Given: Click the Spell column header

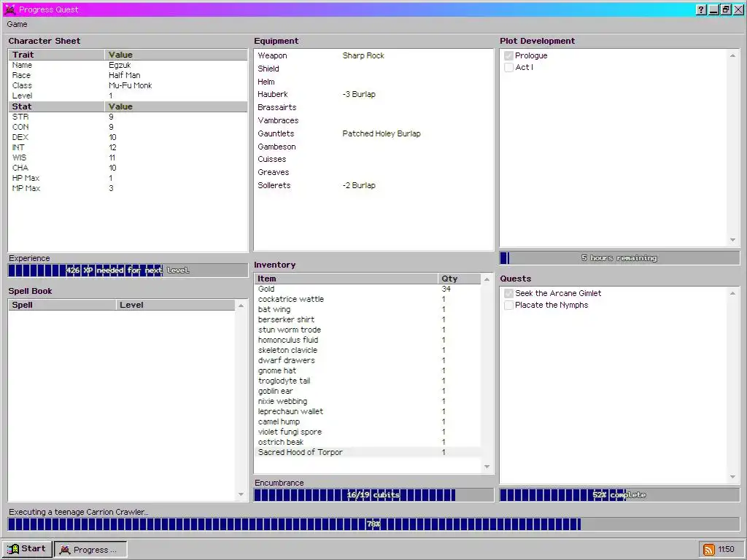Looking at the screenshot, I should click(62, 306).
